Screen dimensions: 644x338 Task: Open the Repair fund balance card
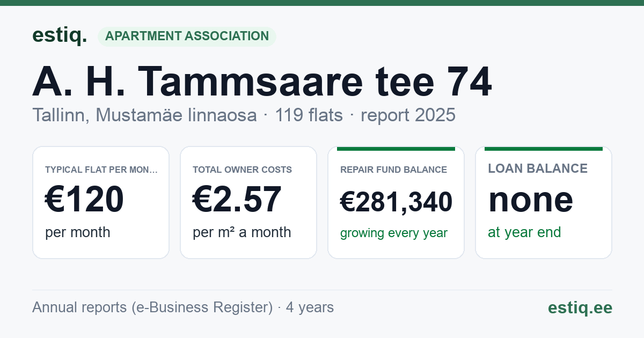396,202
